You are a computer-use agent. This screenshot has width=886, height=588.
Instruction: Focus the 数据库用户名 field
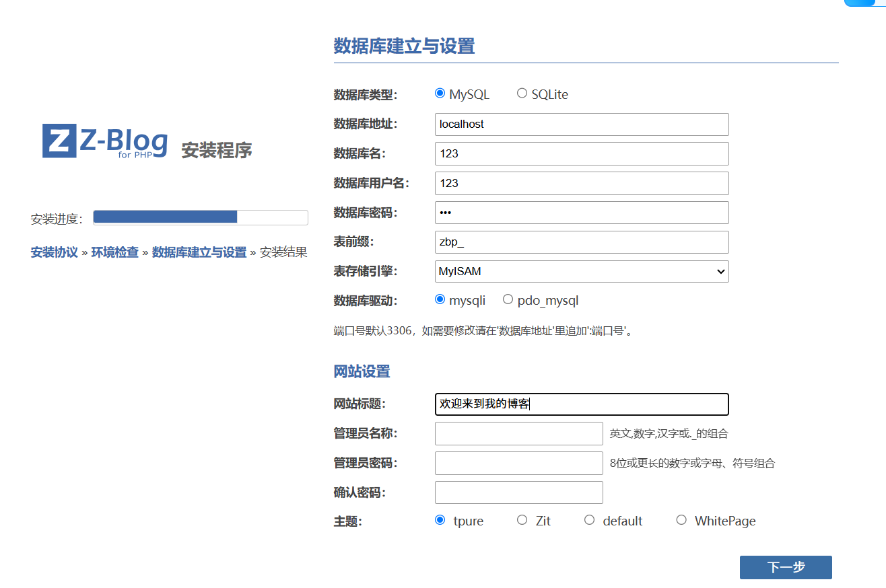click(x=582, y=183)
